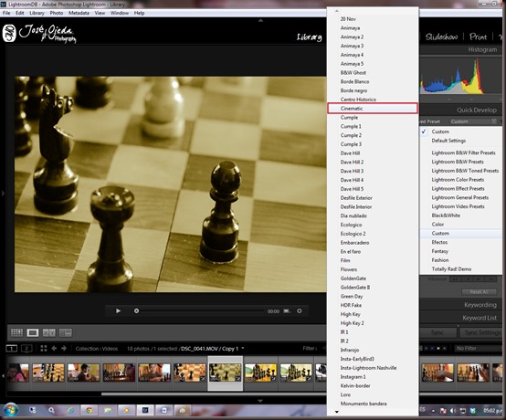This screenshot has width=506, height=420.
Task: Open the File menu
Action: (x=6, y=13)
